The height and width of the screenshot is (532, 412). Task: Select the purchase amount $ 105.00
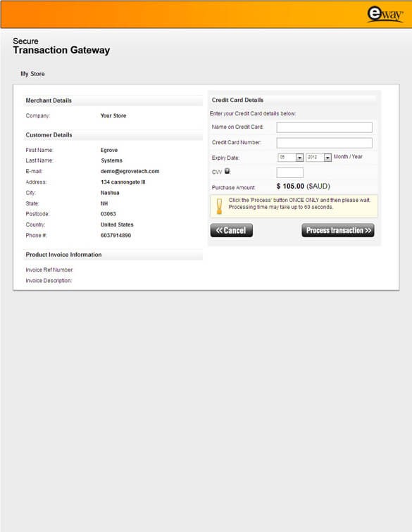(290, 186)
